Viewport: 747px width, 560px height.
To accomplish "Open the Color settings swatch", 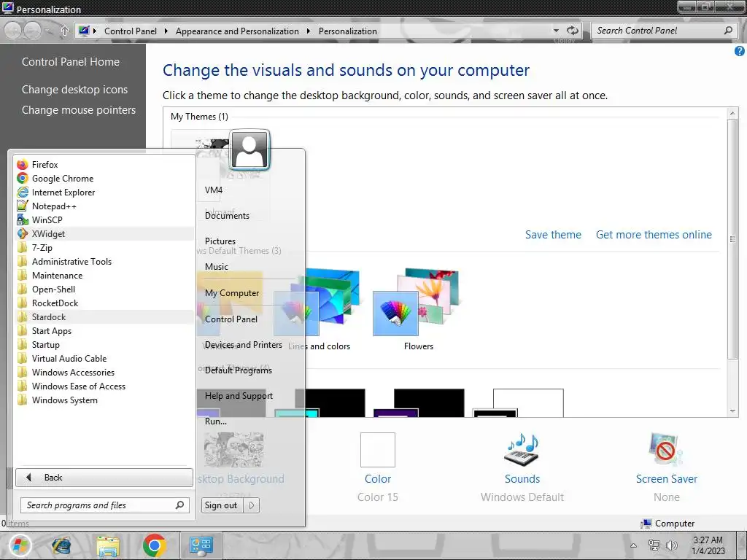I will [x=378, y=450].
